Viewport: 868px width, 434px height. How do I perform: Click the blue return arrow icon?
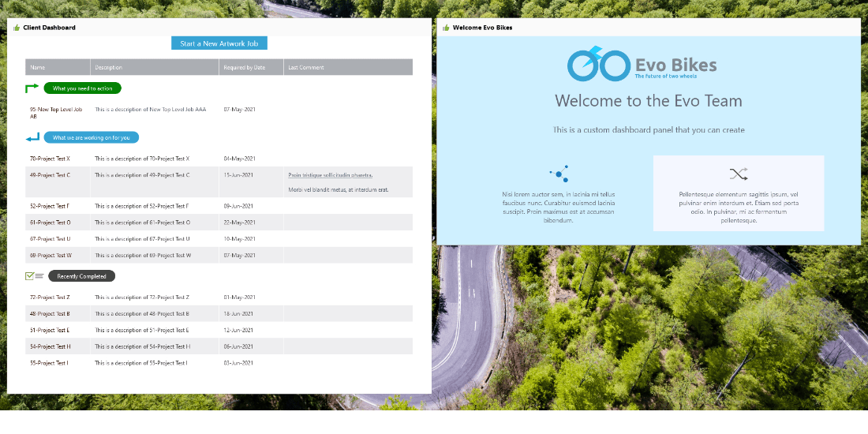32,137
